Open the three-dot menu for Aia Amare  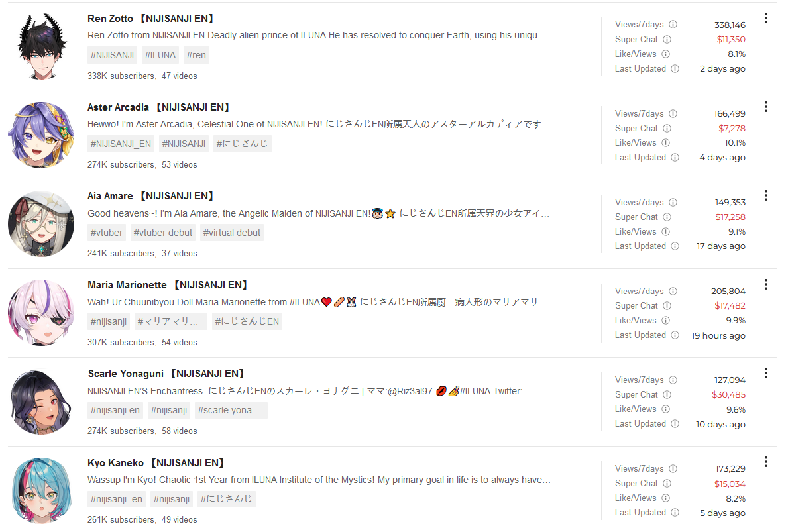pos(765,195)
